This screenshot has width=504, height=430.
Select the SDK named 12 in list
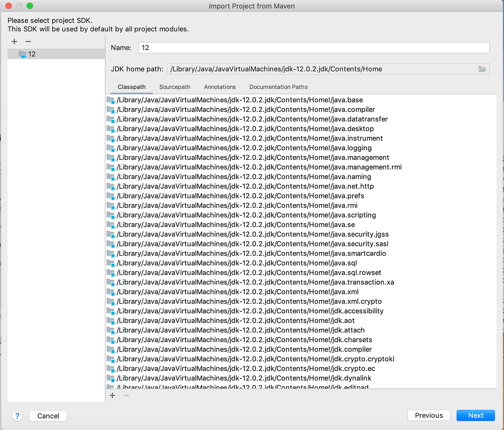click(x=56, y=54)
